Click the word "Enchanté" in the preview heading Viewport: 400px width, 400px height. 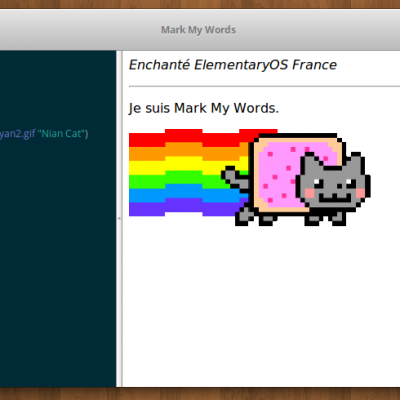pyautogui.click(x=159, y=65)
